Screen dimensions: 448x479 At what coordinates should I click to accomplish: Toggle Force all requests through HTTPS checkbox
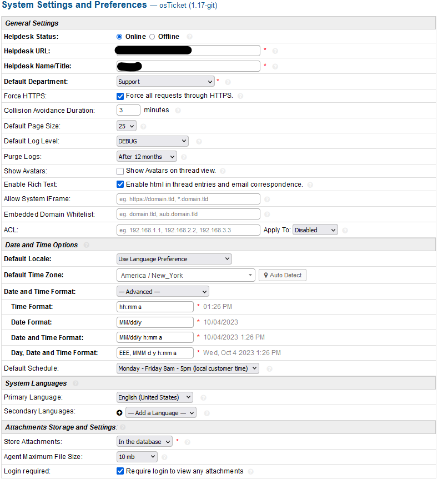point(120,96)
